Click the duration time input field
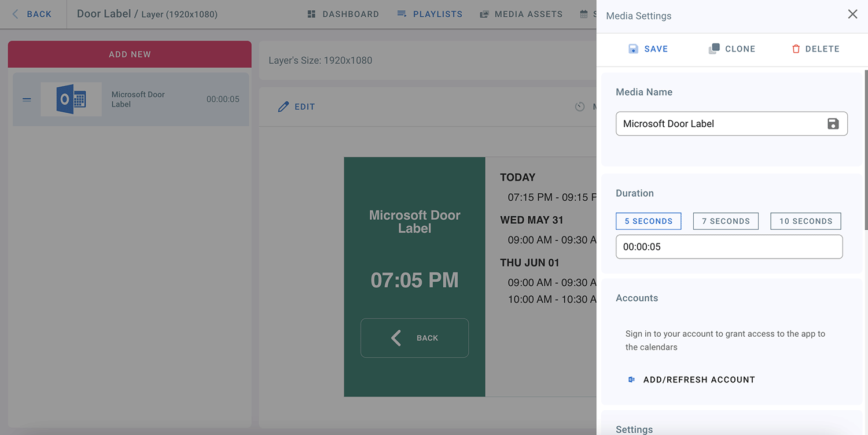 [x=729, y=246]
